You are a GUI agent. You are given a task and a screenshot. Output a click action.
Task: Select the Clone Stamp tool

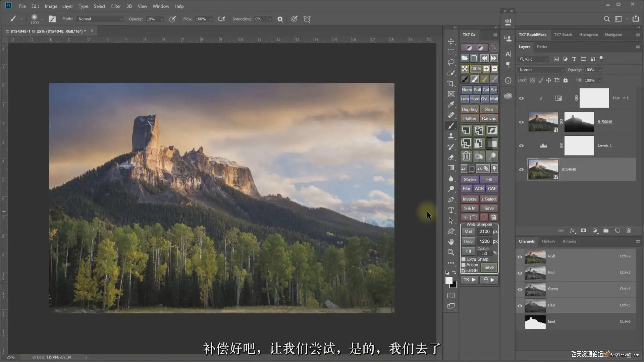pyautogui.click(x=451, y=136)
